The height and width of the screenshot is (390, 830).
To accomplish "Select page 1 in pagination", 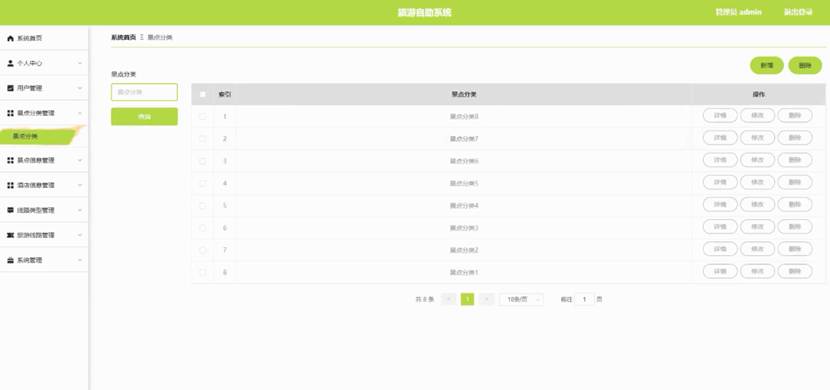I will coord(467,300).
